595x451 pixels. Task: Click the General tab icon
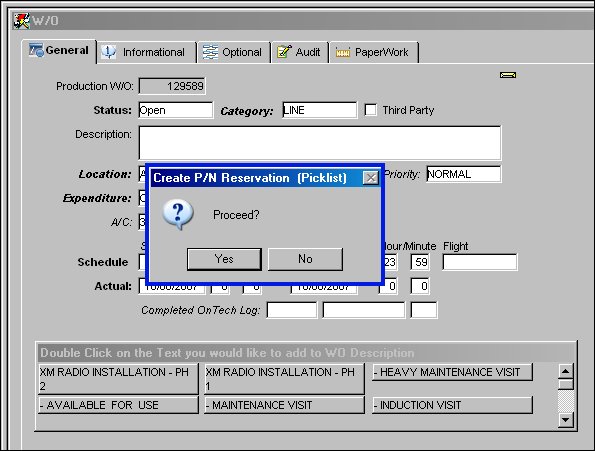(x=36, y=50)
